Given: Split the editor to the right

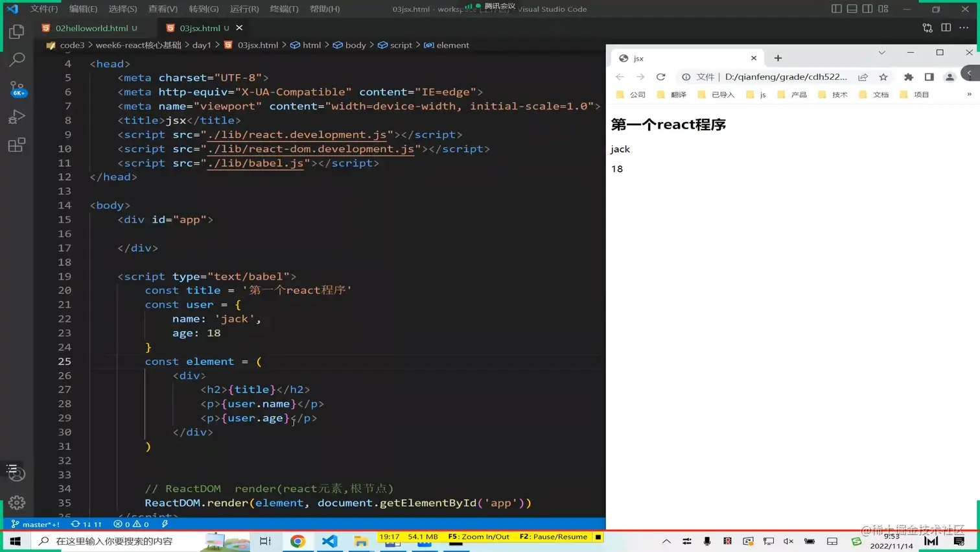Looking at the screenshot, I should click(946, 28).
